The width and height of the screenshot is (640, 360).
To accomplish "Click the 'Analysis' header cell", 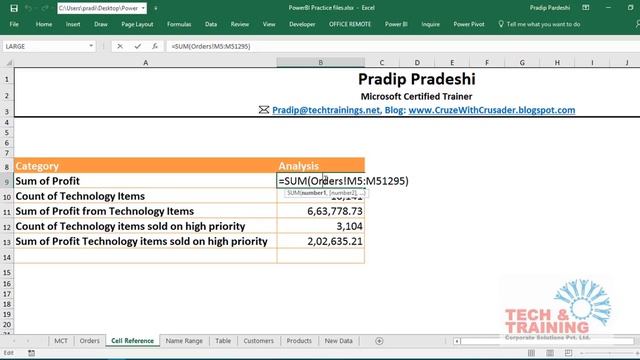I will pyautogui.click(x=320, y=166).
